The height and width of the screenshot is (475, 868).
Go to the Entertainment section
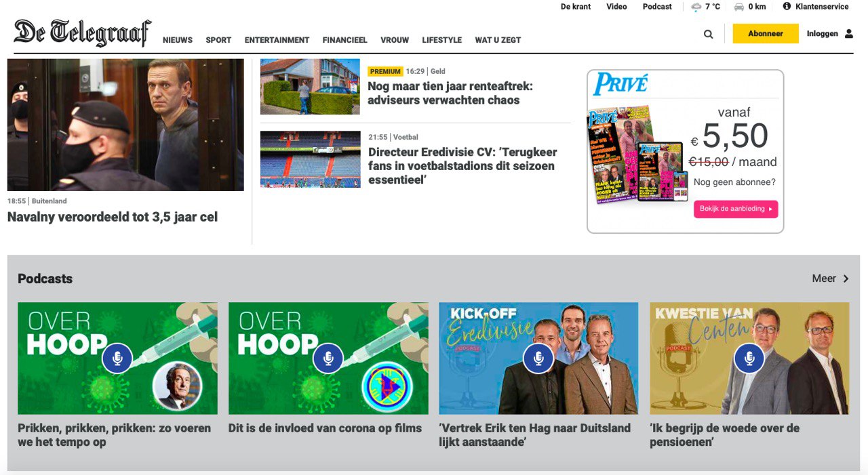pyautogui.click(x=277, y=40)
